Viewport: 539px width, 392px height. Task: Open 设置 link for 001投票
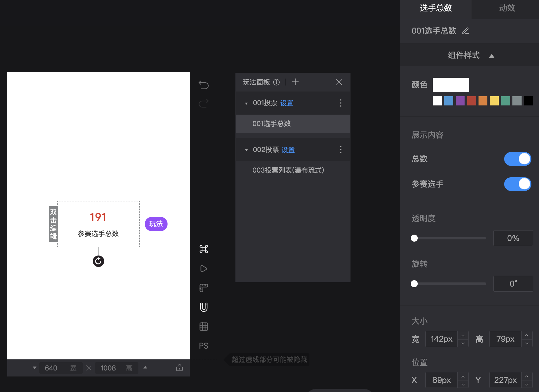coord(287,103)
